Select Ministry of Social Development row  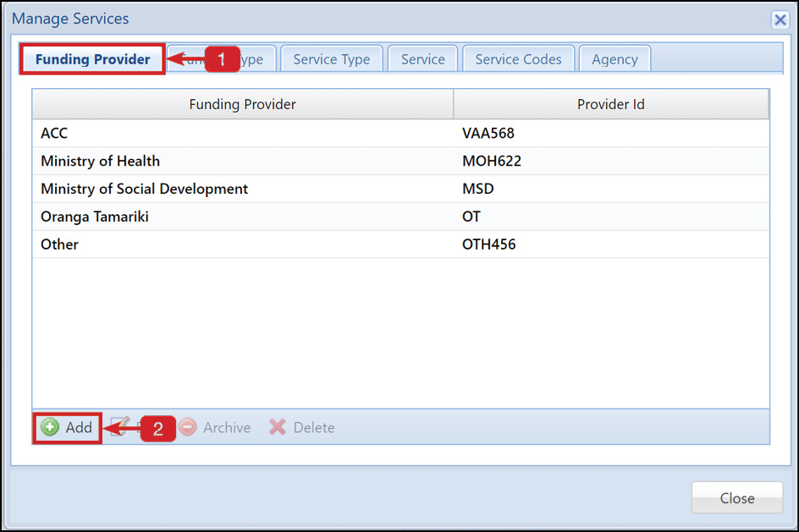pos(400,189)
